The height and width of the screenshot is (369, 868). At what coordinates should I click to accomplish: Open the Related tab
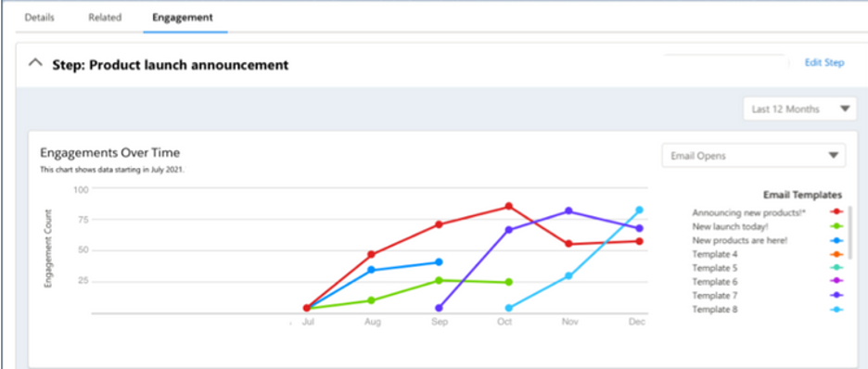[x=105, y=18]
